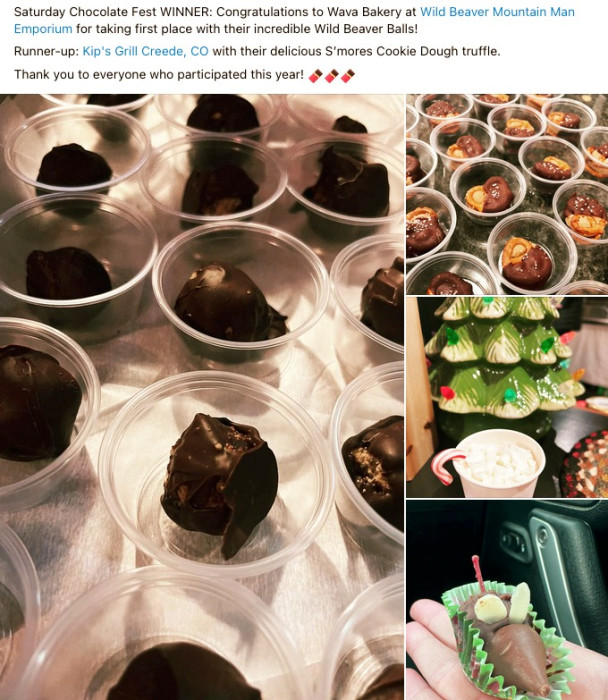Open the ceramic Christmas tree photo
608x700 pixels.
(507, 397)
